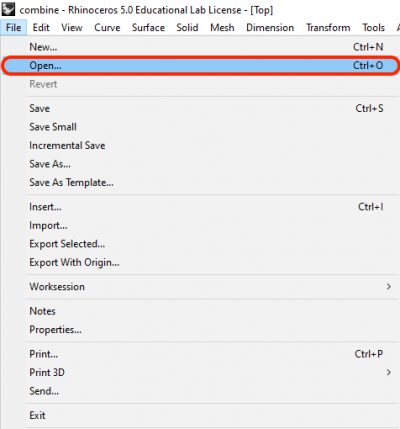The height and width of the screenshot is (429, 400).
Task: Open document Properties...
Action: 200,330
